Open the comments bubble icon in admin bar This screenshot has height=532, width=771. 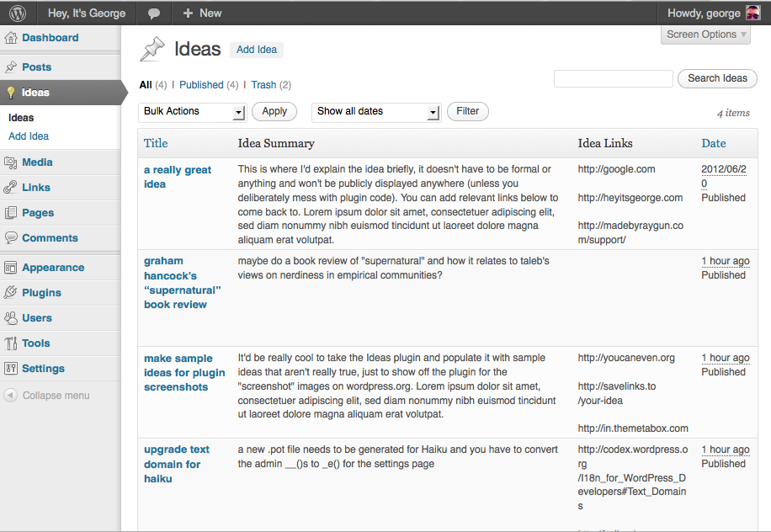pyautogui.click(x=154, y=13)
